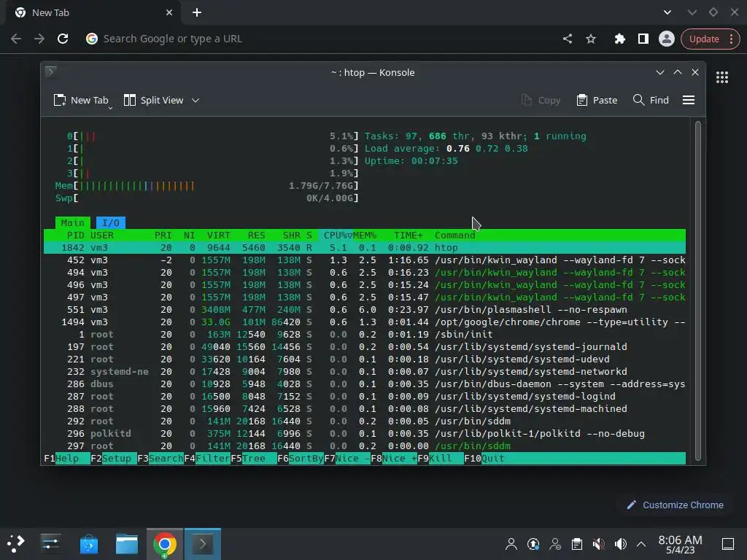747x560 pixels.
Task: Open the Konsole hamburger menu
Action: [689, 100]
